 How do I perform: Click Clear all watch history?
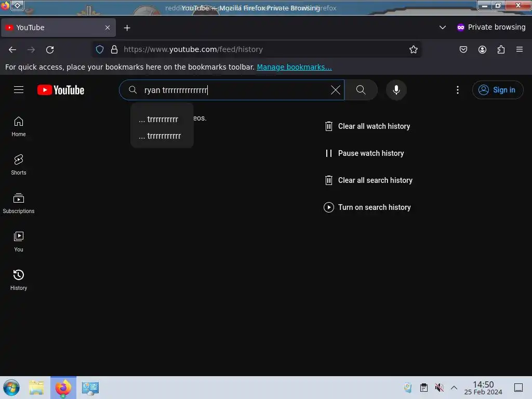click(367, 126)
